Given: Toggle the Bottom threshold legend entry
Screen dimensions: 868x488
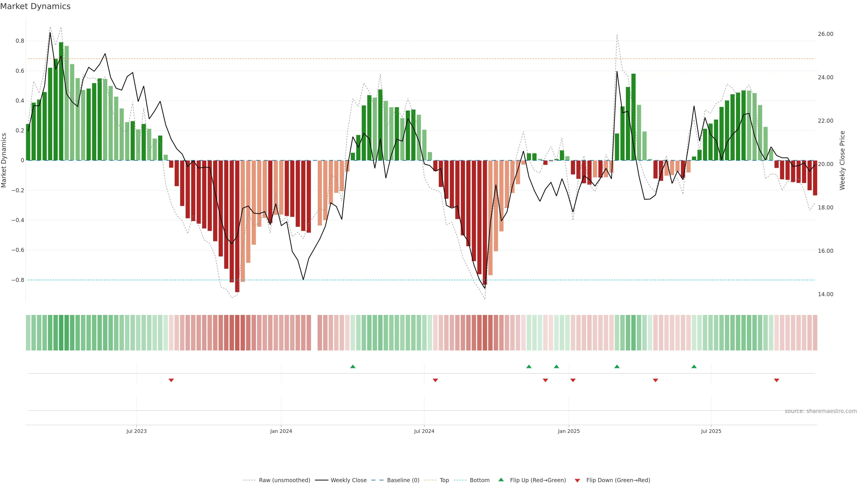Looking at the screenshot, I should point(479,480).
